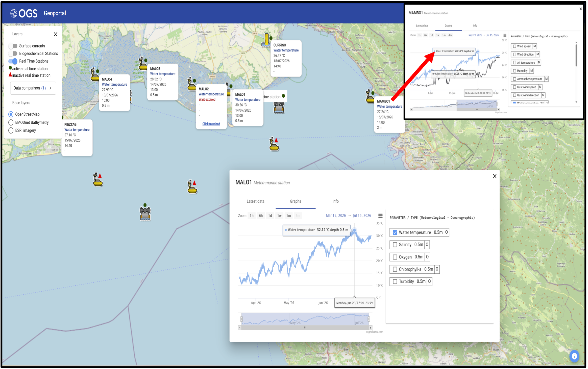Image resolution: width=588 pixels, height=369 pixels.
Task: Select the CURRISO tide gauge marker
Action: point(266,40)
